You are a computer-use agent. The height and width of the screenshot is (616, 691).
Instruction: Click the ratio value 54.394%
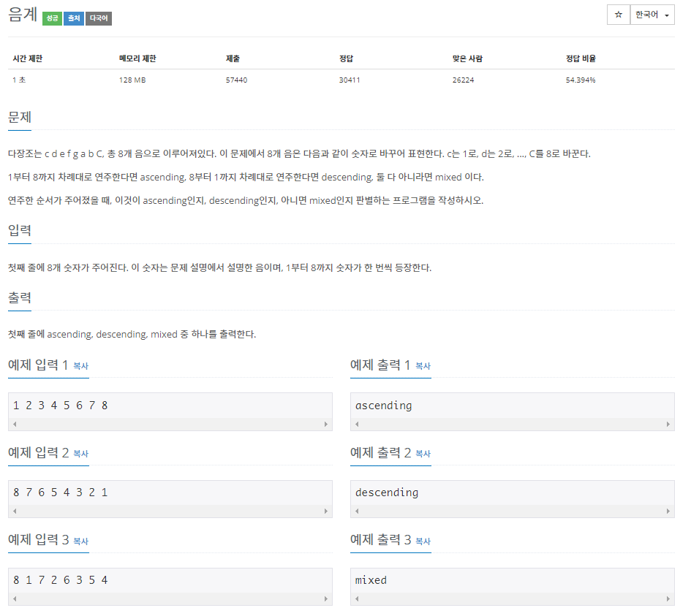(581, 80)
